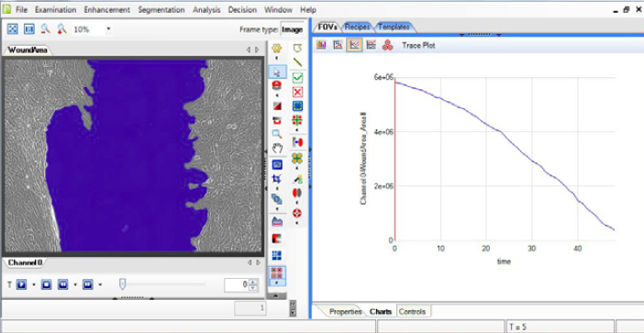644x333 pixels.
Task: Switch to the Properties tab
Action: (x=346, y=312)
